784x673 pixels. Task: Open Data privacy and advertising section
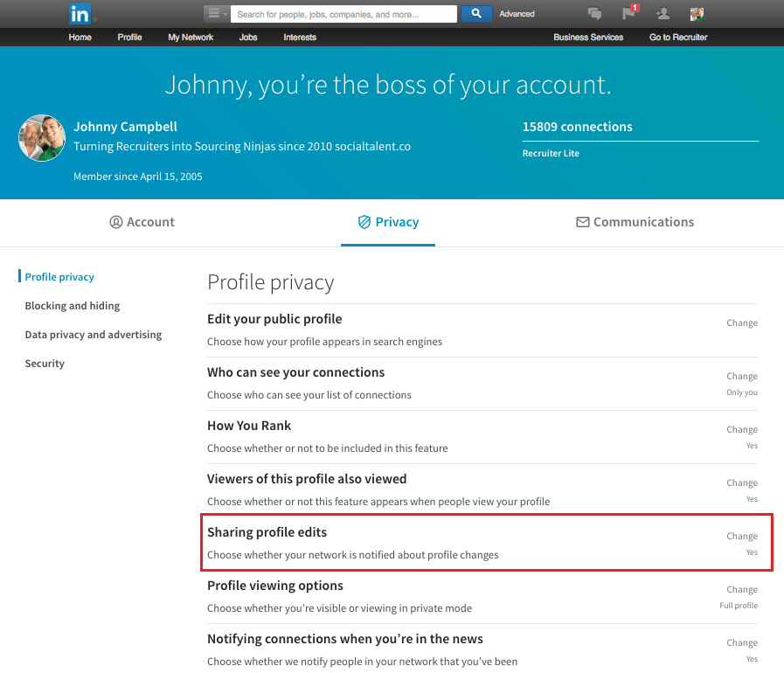94,335
